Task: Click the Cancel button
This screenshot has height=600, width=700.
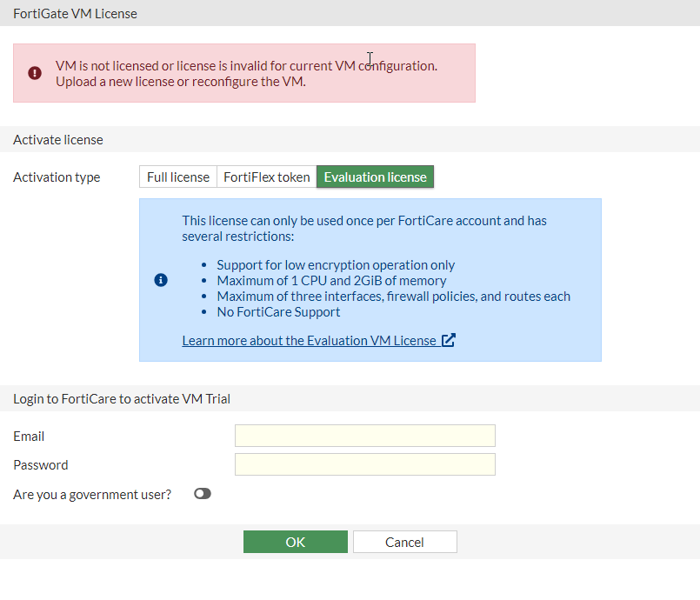Action: (405, 542)
